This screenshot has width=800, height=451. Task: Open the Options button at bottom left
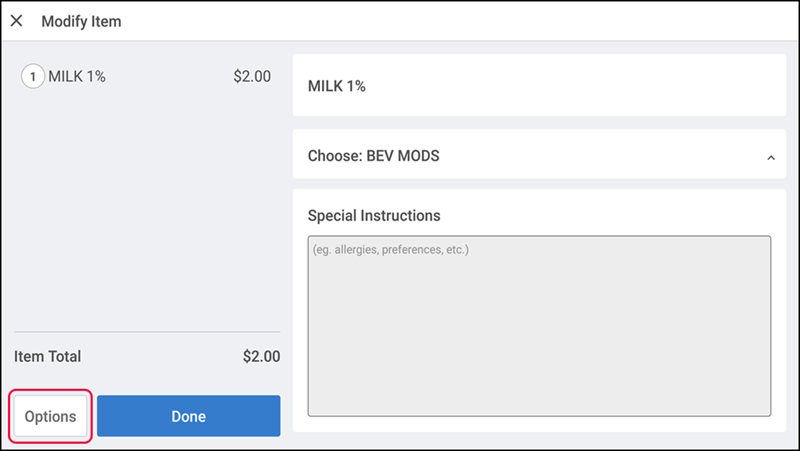[x=51, y=416]
